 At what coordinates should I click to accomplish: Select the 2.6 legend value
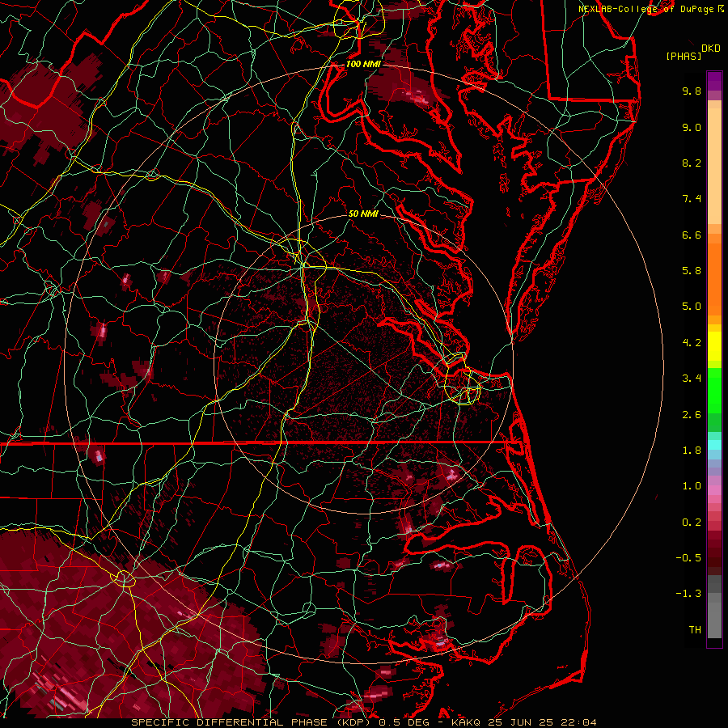click(692, 415)
